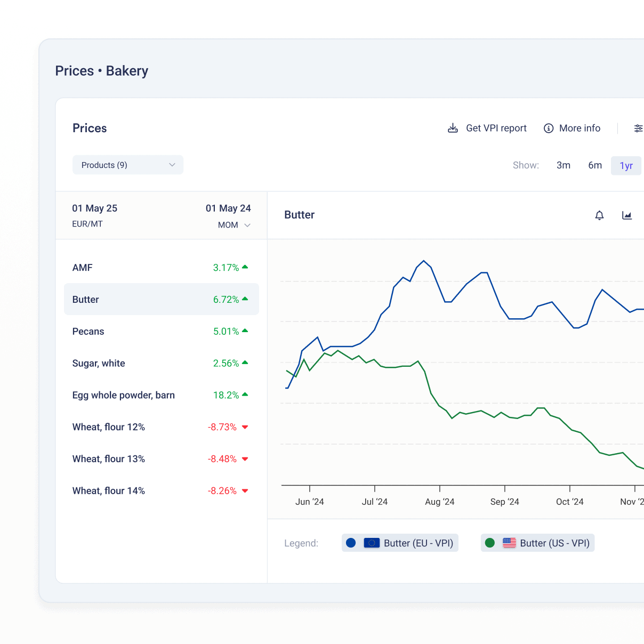644x644 pixels.
Task: Click the green up arrow beside AMF
Action: (245, 267)
